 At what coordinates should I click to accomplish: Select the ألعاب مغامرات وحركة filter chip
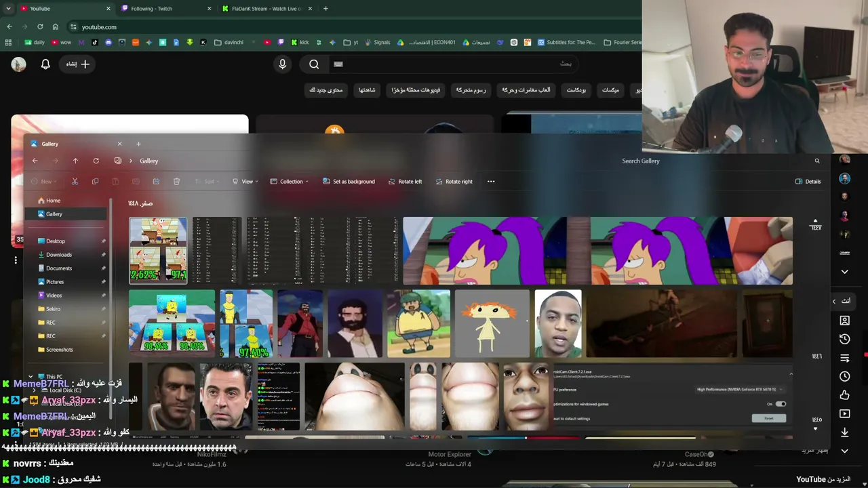tap(526, 90)
